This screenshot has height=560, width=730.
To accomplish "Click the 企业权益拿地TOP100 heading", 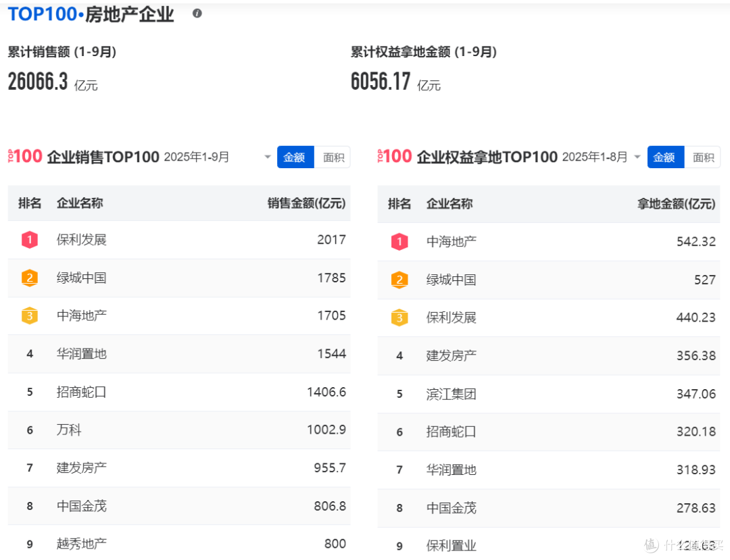I will click(487, 157).
